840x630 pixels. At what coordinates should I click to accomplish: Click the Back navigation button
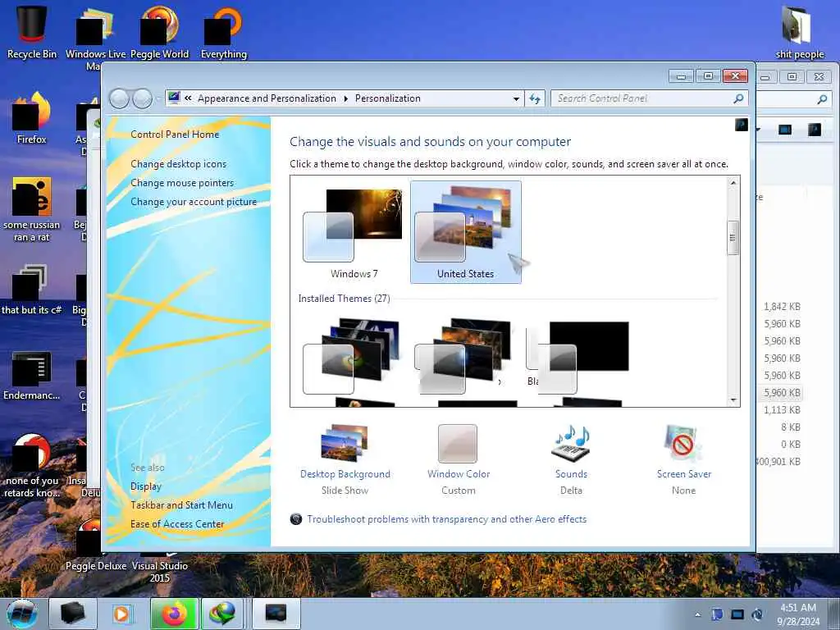[120, 98]
